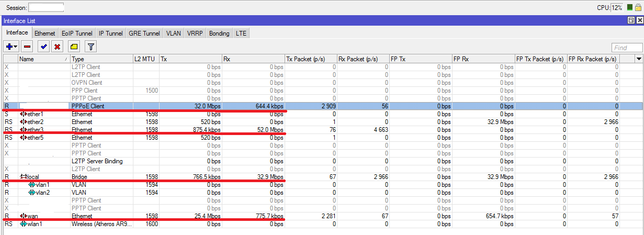Viewport: 644px width, 235px height.
Task: Close the Interface List window
Action: (639, 20)
